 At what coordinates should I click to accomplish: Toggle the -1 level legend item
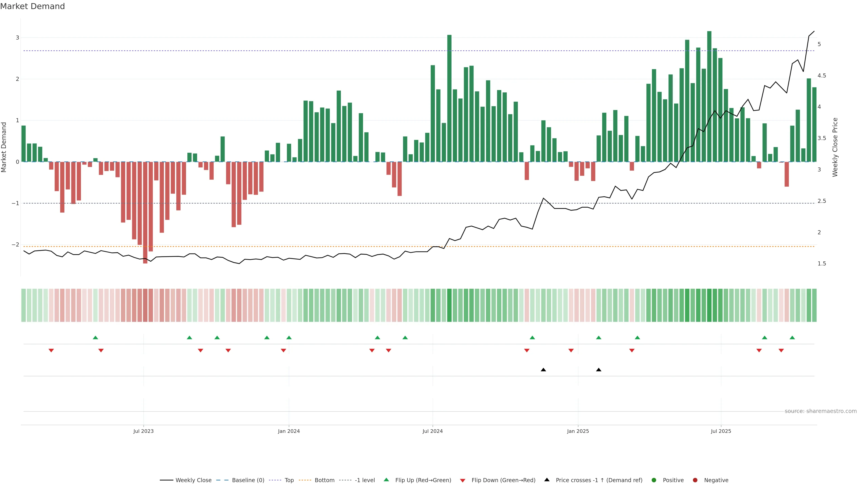click(x=365, y=480)
